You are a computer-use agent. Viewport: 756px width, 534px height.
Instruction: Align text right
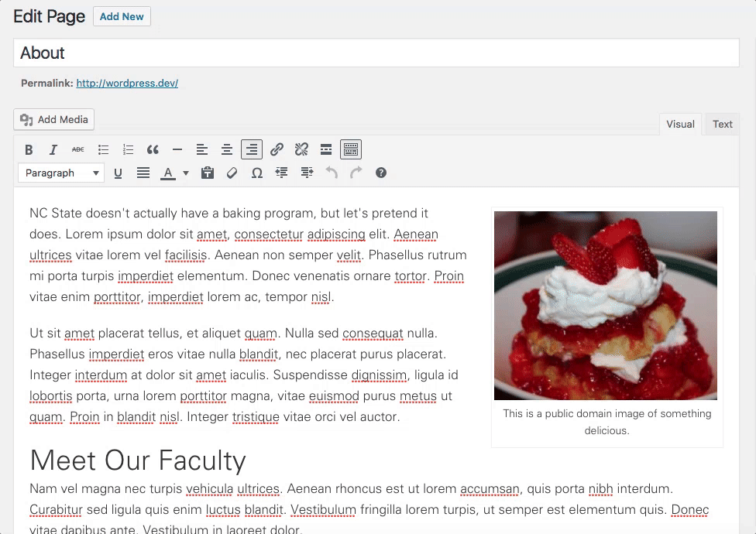[252, 149]
